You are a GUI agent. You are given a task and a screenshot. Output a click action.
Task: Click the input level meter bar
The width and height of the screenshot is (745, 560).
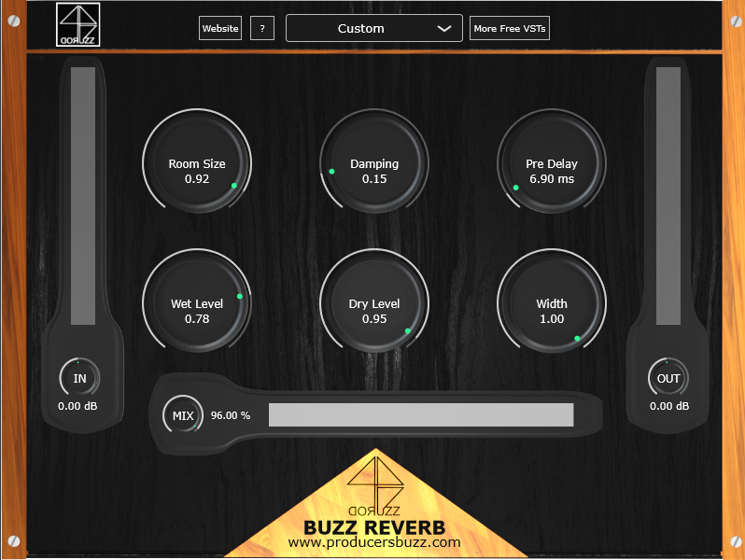(x=83, y=196)
